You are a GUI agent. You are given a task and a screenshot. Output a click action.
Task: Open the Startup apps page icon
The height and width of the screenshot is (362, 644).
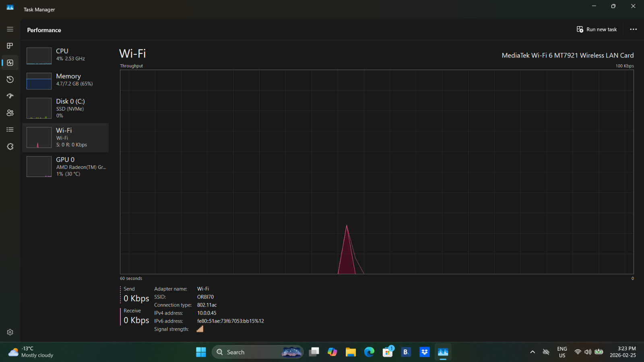pyautogui.click(x=10, y=96)
